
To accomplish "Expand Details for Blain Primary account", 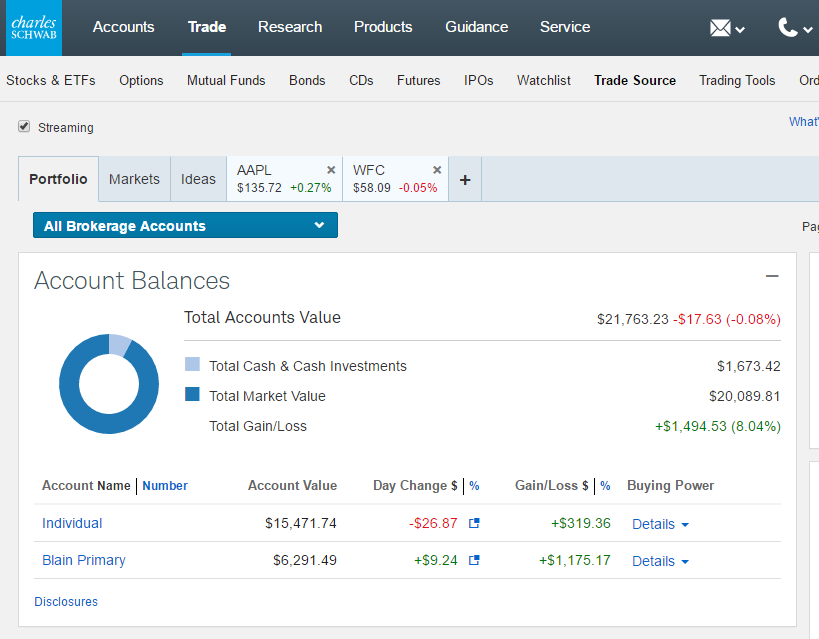I will (660, 561).
